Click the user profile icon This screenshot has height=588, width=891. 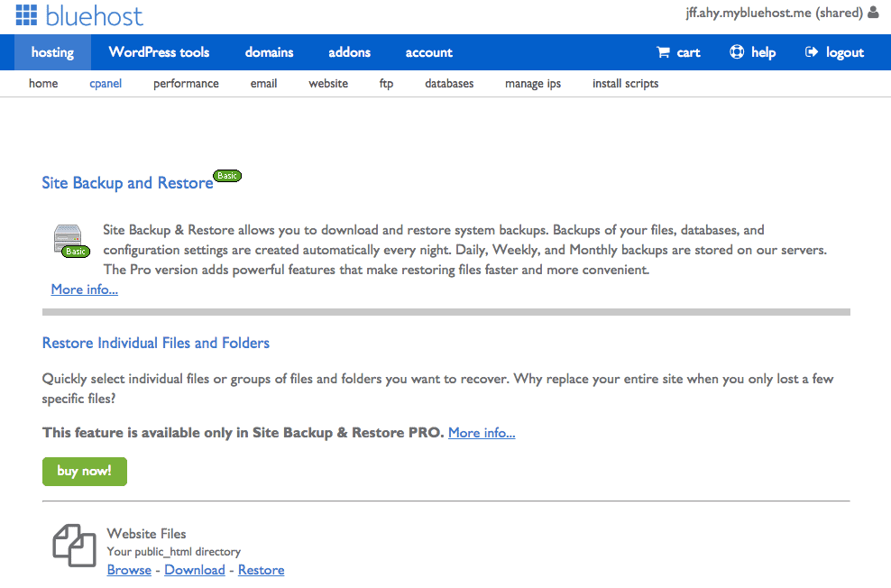pos(873,13)
